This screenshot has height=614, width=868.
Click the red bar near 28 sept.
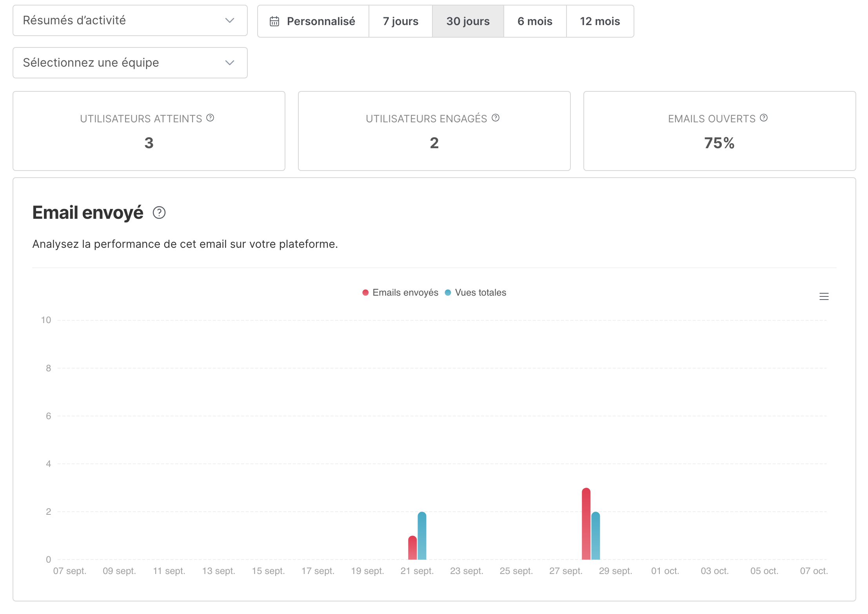coord(586,524)
